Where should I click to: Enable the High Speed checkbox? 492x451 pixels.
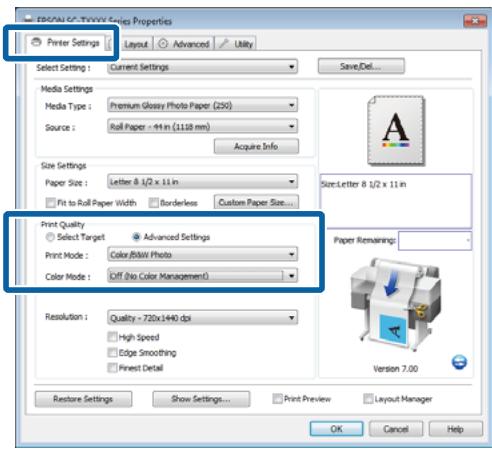click(113, 337)
